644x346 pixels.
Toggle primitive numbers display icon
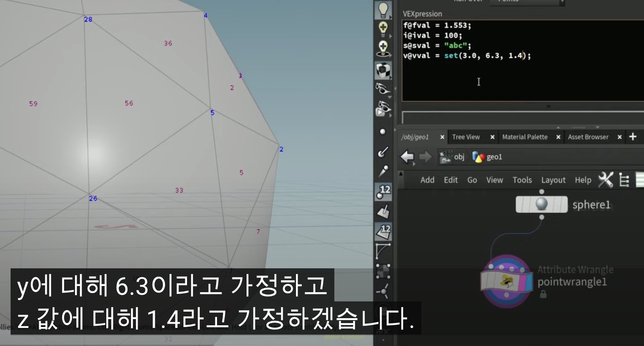[383, 231]
